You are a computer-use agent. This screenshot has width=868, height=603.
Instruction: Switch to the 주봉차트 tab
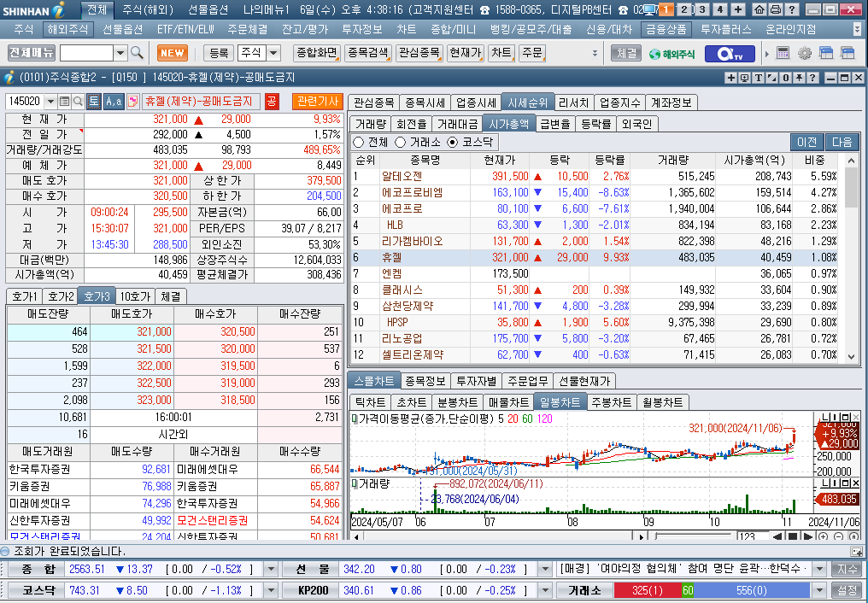tap(611, 402)
